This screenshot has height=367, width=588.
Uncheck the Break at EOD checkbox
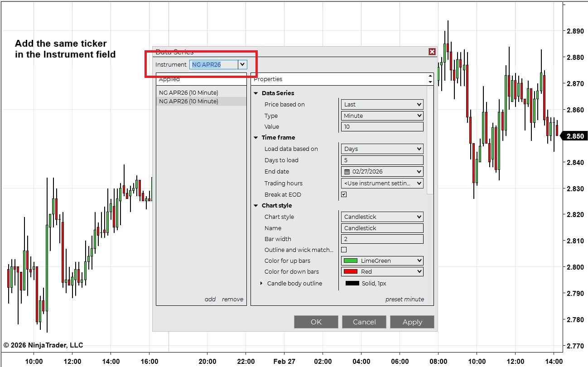click(344, 194)
